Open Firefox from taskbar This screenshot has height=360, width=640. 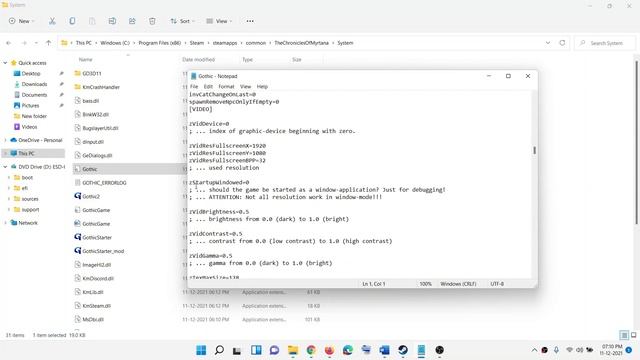(329, 350)
